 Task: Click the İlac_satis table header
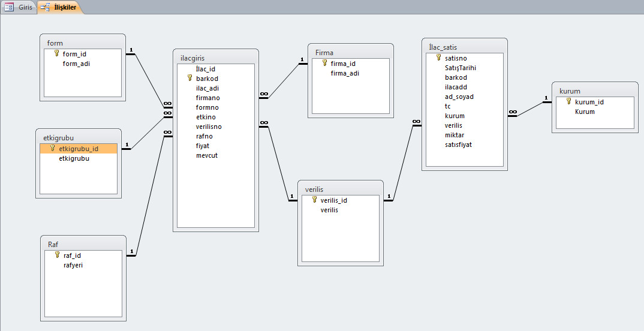pos(465,46)
